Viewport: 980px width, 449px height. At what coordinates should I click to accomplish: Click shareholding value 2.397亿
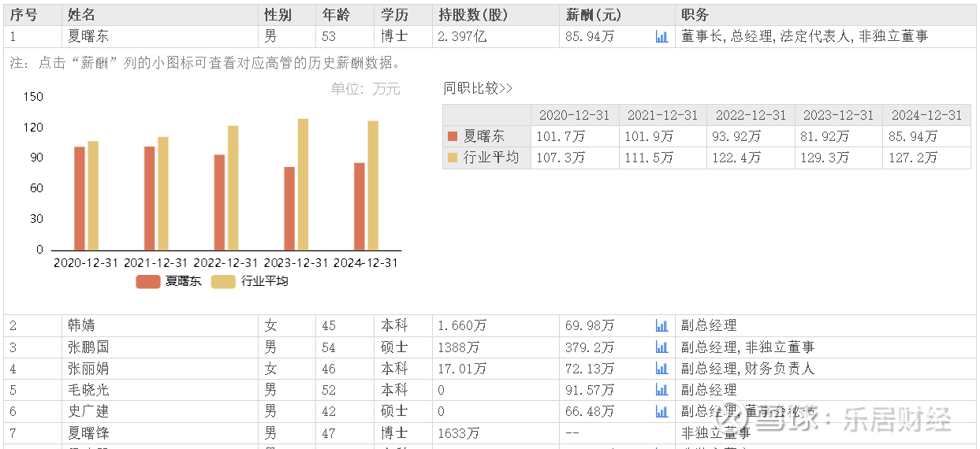pyautogui.click(x=463, y=36)
